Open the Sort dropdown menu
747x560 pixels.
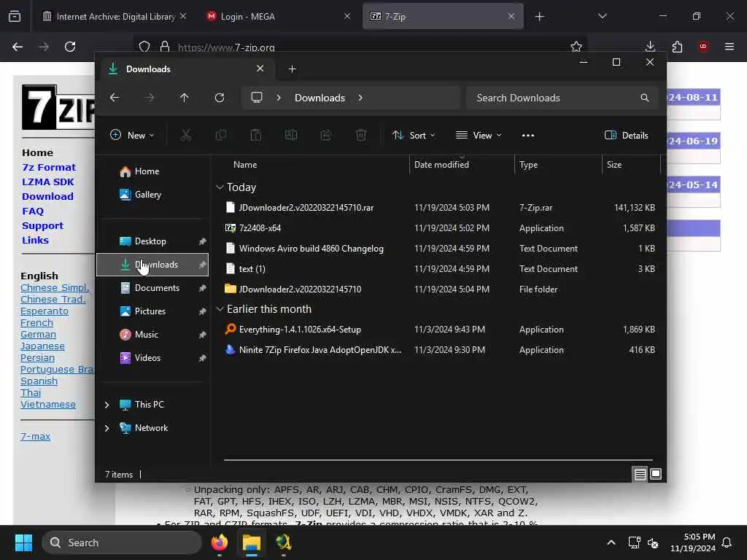pyautogui.click(x=414, y=135)
